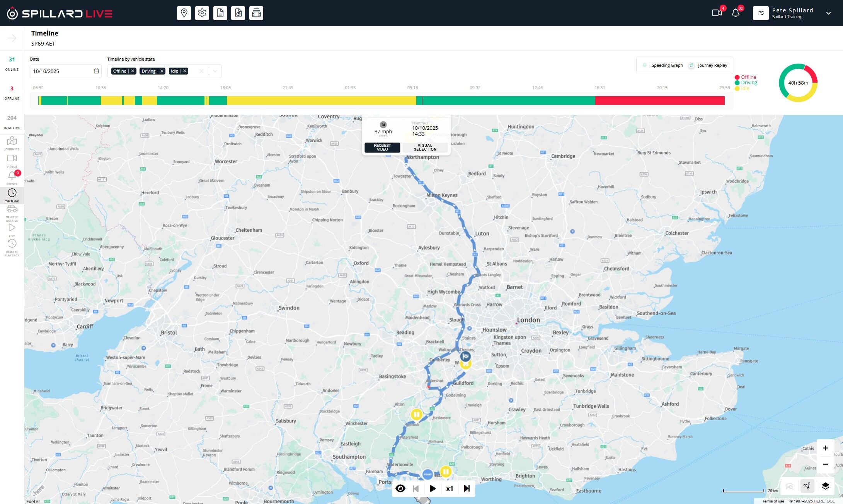843x504 pixels.
Task: Remove the Driving state filter tag
Action: click(x=162, y=71)
